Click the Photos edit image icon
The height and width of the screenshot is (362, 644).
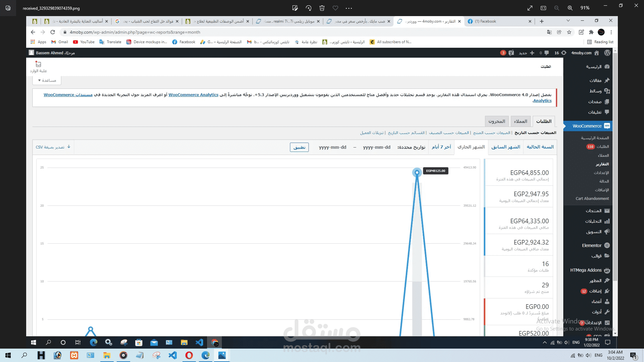[x=295, y=8]
